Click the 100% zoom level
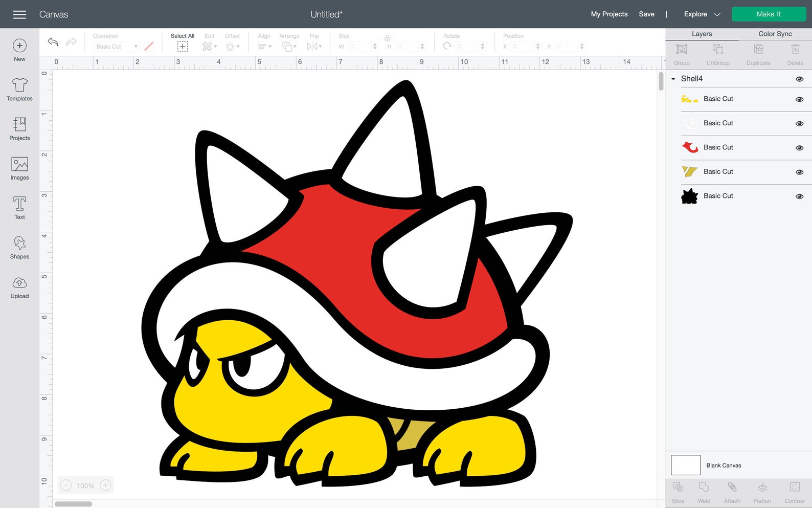 coord(85,486)
